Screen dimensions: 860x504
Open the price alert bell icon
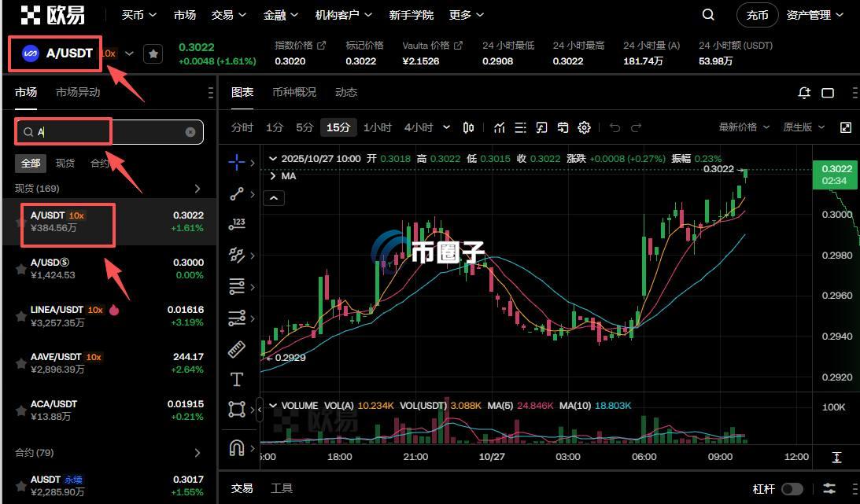804,93
